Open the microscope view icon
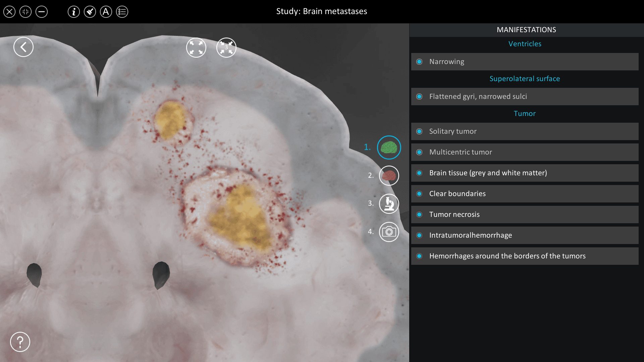Screen dimensions: 644x362 tap(389, 204)
